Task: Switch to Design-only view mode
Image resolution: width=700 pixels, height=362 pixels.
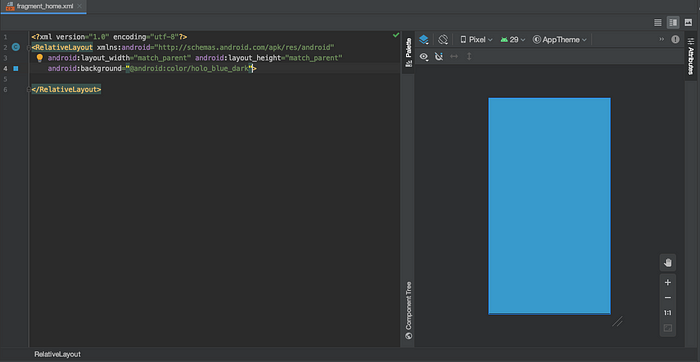Action: point(688,22)
